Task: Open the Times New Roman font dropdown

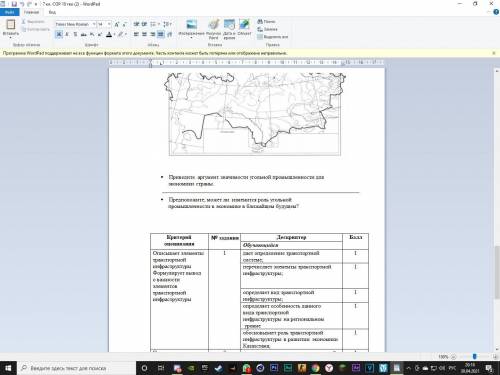Action: click(94, 24)
